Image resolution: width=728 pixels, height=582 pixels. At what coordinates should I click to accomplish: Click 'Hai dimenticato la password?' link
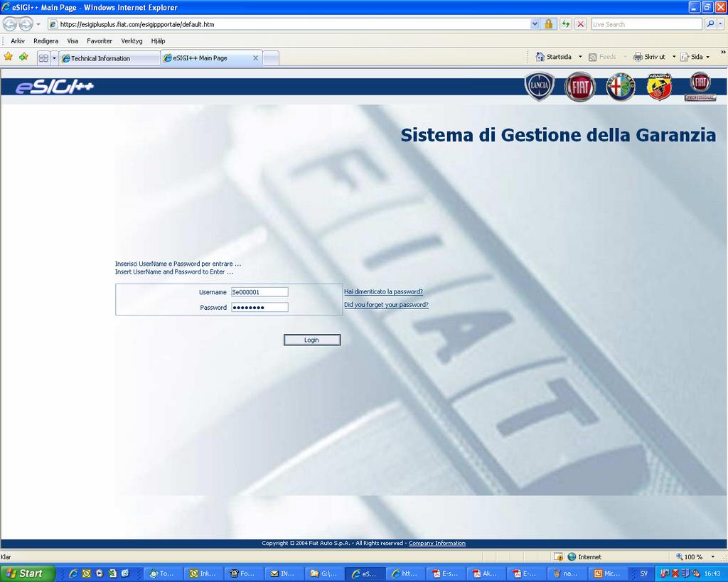coord(383,291)
